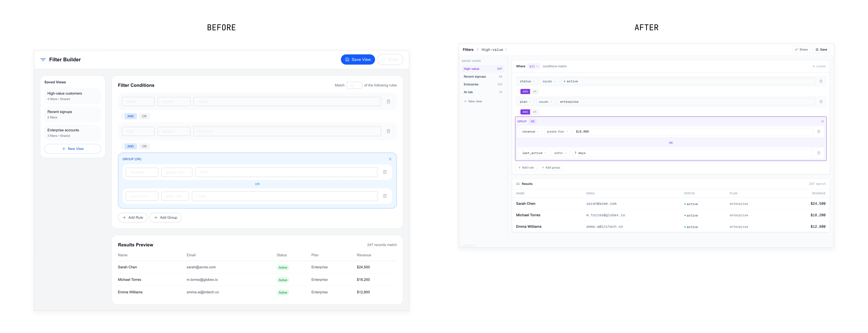Remove the purple OR group via X
The height and width of the screenshot is (333, 868).
click(822, 121)
